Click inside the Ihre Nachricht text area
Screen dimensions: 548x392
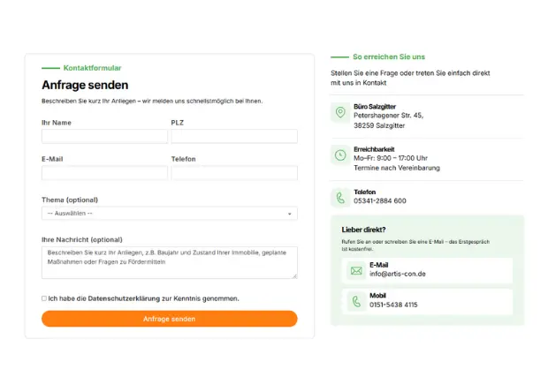[x=169, y=262]
